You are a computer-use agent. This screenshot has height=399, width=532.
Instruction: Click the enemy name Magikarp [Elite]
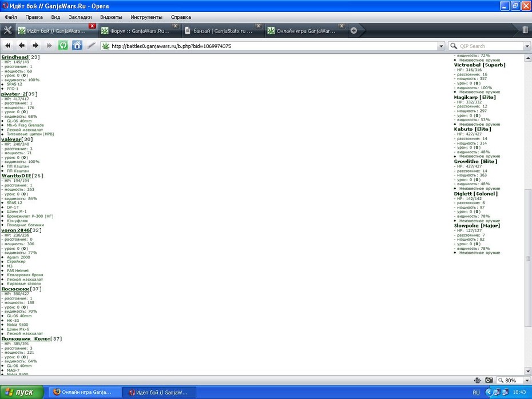pyautogui.click(x=475, y=97)
